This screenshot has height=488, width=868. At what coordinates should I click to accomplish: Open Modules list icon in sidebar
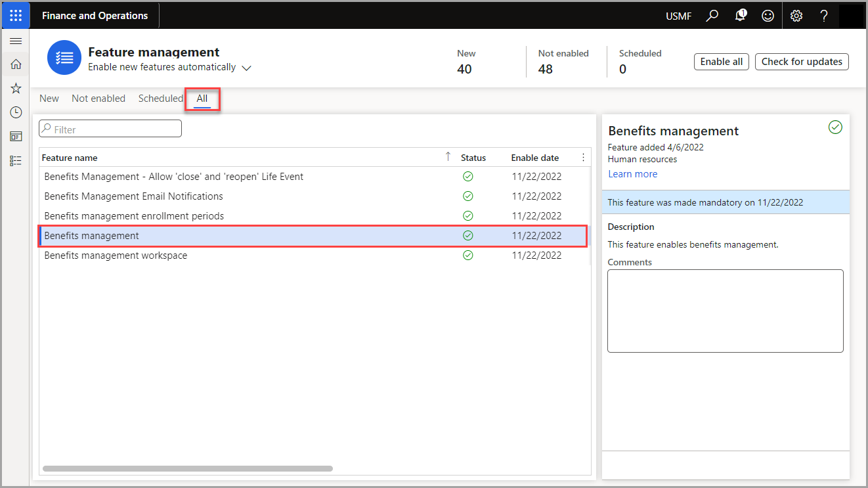[16, 160]
